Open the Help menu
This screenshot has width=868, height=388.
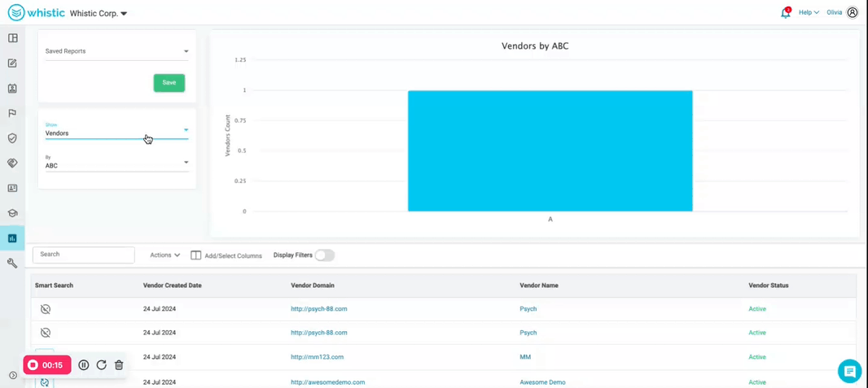click(x=809, y=13)
